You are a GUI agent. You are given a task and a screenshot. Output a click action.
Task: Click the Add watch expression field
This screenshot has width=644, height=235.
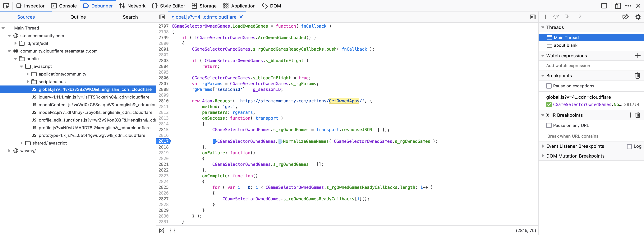[591, 66]
